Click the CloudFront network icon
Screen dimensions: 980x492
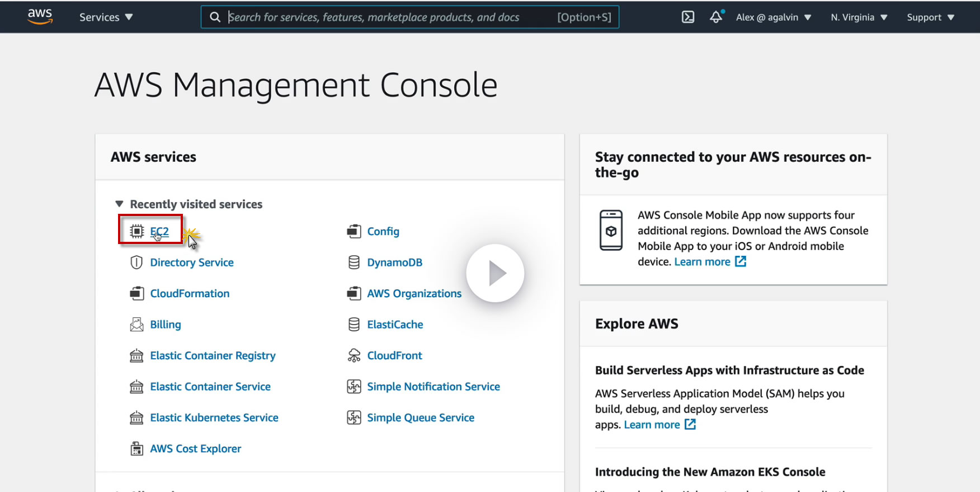pos(354,355)
